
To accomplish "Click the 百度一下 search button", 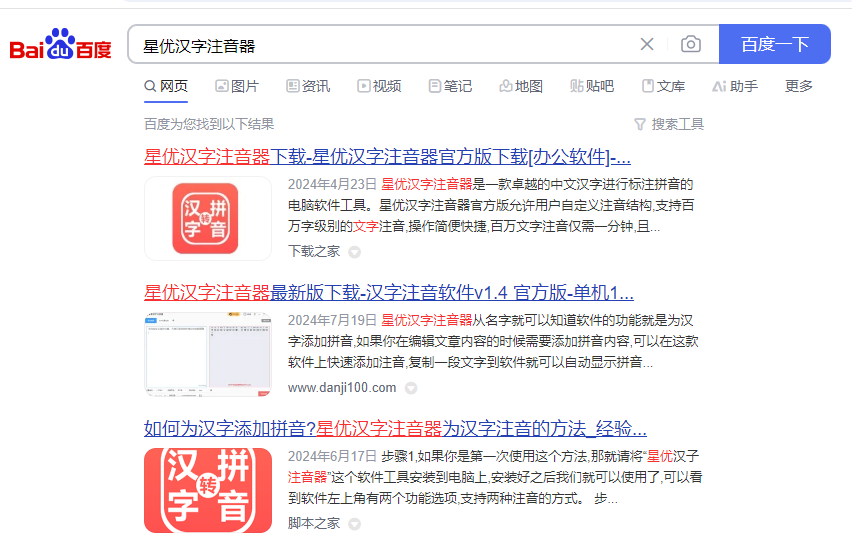I will [774, 44].
